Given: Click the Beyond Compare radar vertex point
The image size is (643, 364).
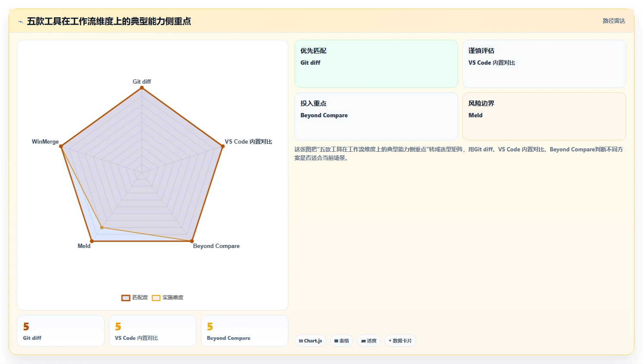Looking at the screenshot, I should pos(192,241).
